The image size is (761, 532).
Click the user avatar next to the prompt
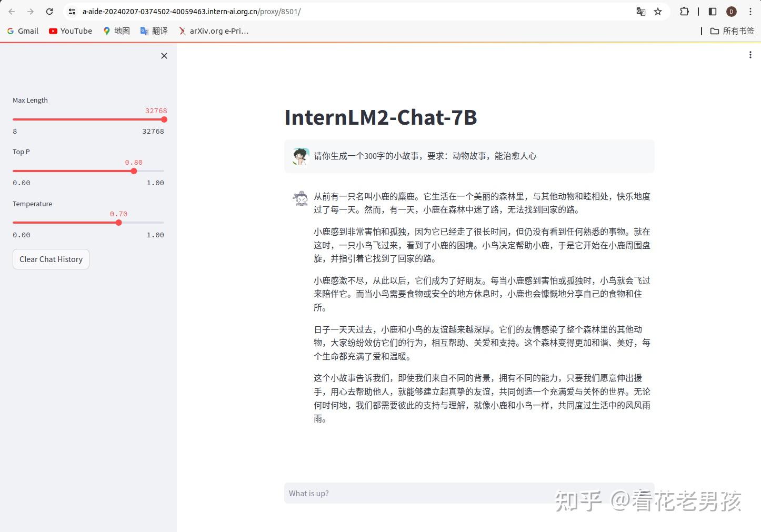pos(300,156)
